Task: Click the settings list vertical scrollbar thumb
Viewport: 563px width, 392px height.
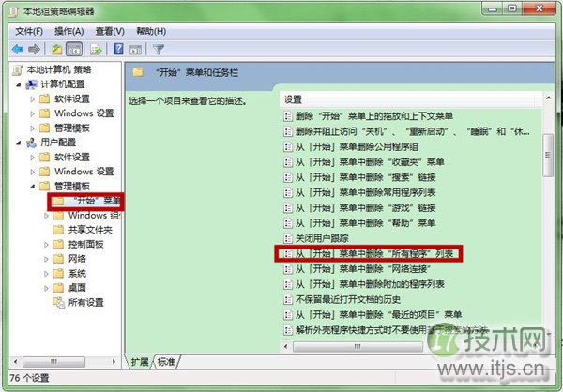Action: 548,156
